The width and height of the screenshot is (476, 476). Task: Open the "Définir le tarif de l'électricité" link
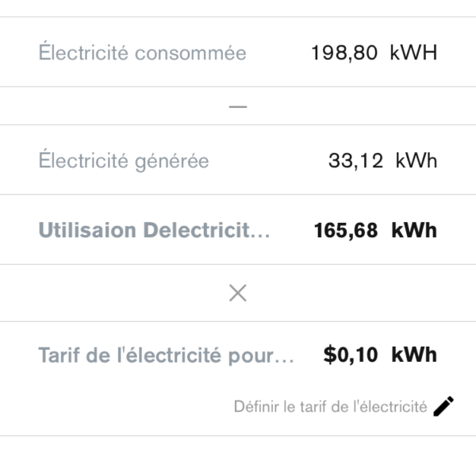pyautogui.click(x=330, y=407)
